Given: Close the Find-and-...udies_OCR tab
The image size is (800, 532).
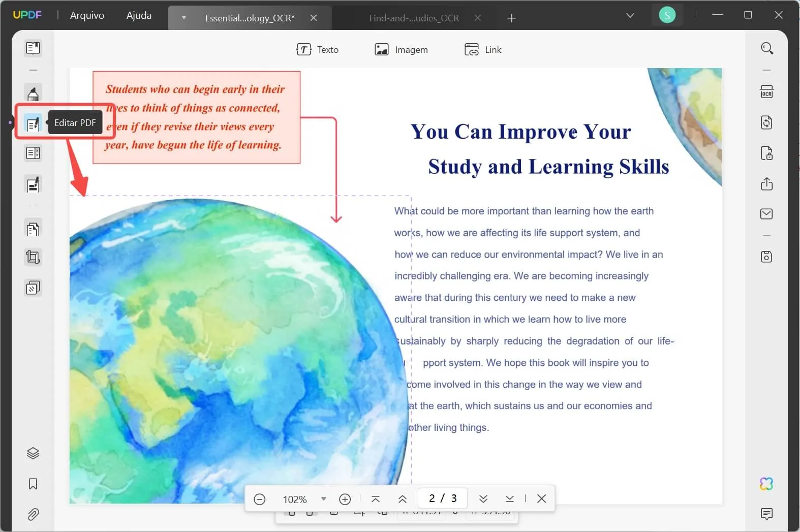Looking at the screenshot, I should pos(478,18).
